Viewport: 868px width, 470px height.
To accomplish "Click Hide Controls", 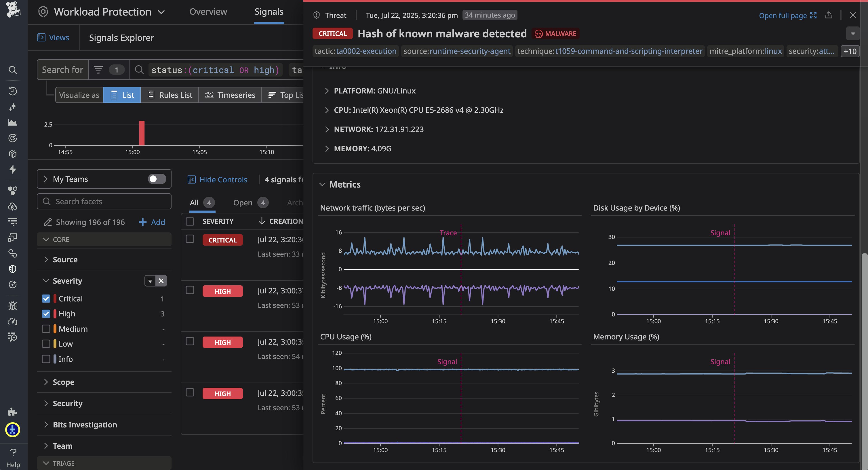I will coord(217,179).
